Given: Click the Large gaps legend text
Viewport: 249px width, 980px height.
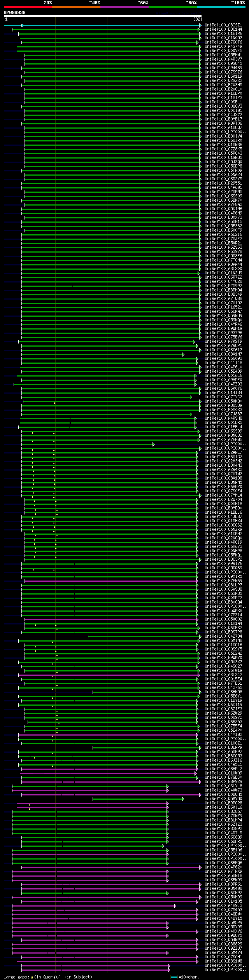Looking at the screenshot, I should point(48,977).
